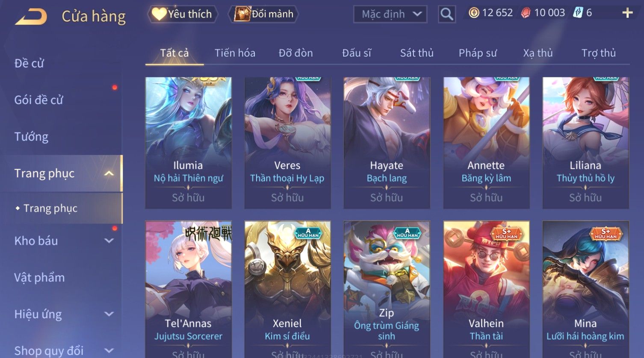Click the red gem currency icon
This screenshot has height=358, width=644.
click(x=526, y=13)
